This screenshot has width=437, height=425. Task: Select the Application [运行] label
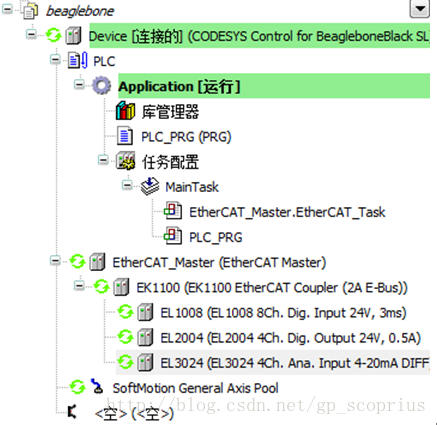[x=179, y=86]
